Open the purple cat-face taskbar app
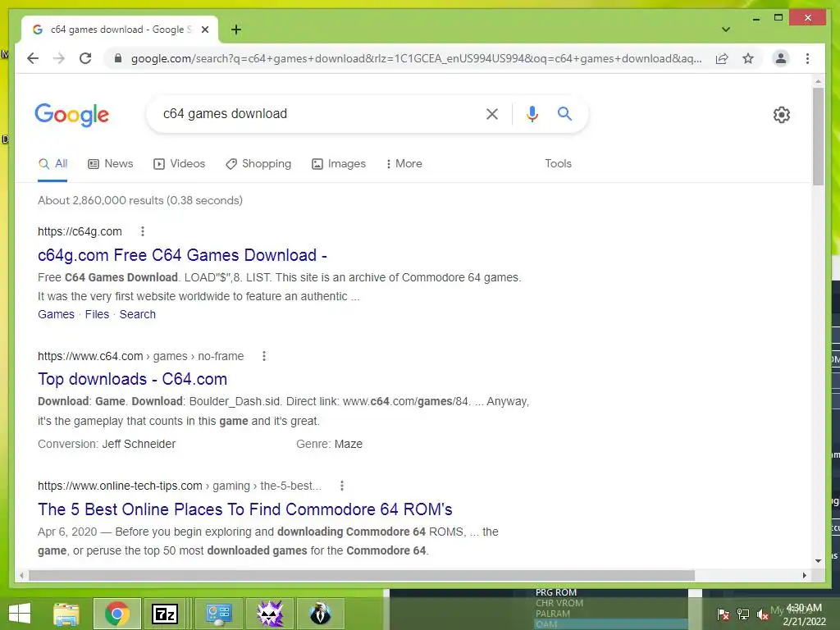Viewport: 840px width, 630px height. coord(270,614)
